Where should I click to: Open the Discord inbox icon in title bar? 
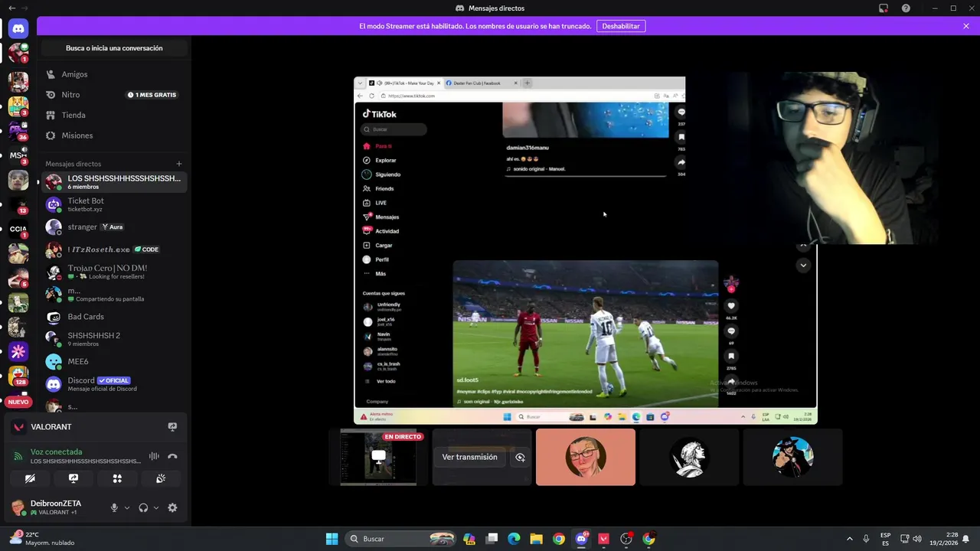[x=884, y=8]
